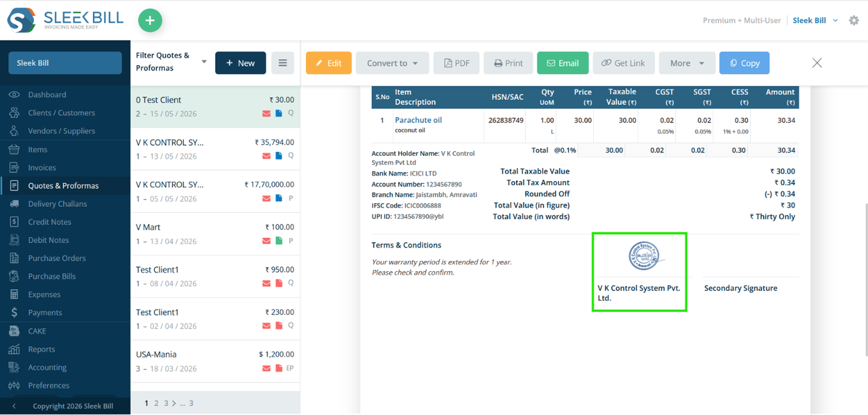
Task: Click the green plus add button
Action: click(x=150, y=20)
